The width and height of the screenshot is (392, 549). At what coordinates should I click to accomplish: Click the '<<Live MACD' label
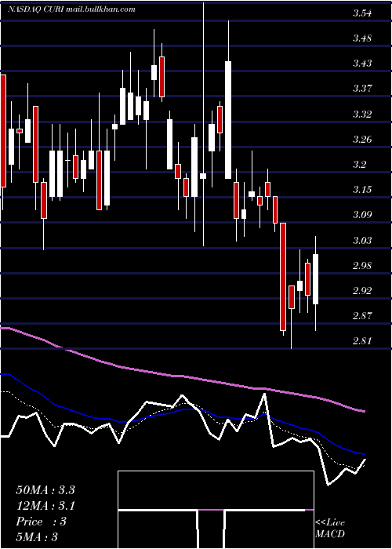(330, 528)
